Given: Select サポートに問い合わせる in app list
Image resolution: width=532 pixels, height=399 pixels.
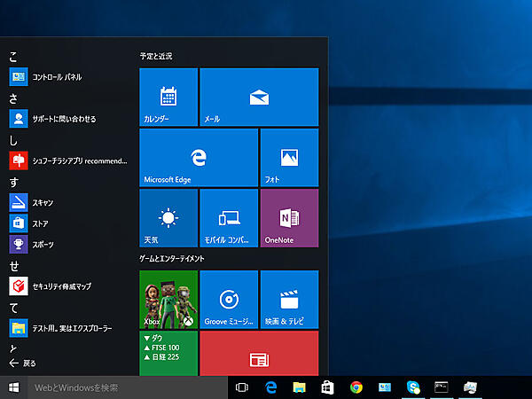Looking at the screenshot, I should pyautogui.click(x=64, y=118).
